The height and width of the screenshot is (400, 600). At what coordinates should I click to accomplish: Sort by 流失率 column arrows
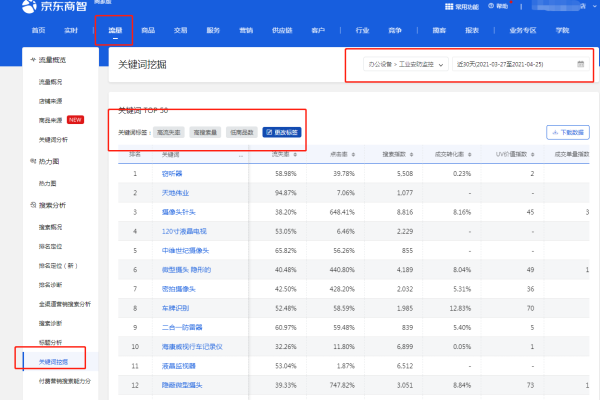(295, 155)
